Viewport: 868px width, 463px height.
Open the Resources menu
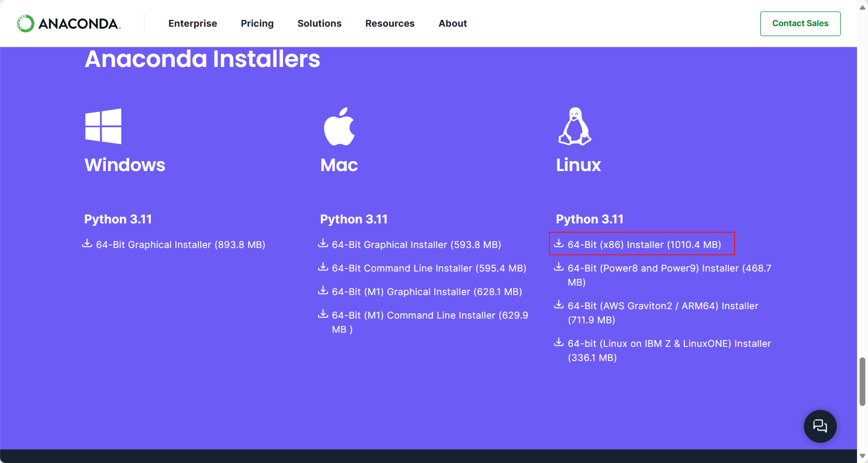390,24
